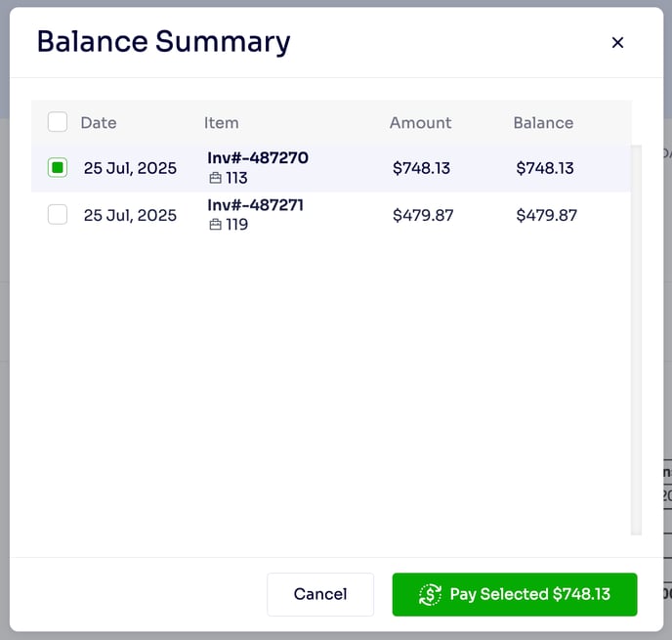Viewport: 672px width, 640px height.
Task: Click the Balance column header
Action: (543, 123)
